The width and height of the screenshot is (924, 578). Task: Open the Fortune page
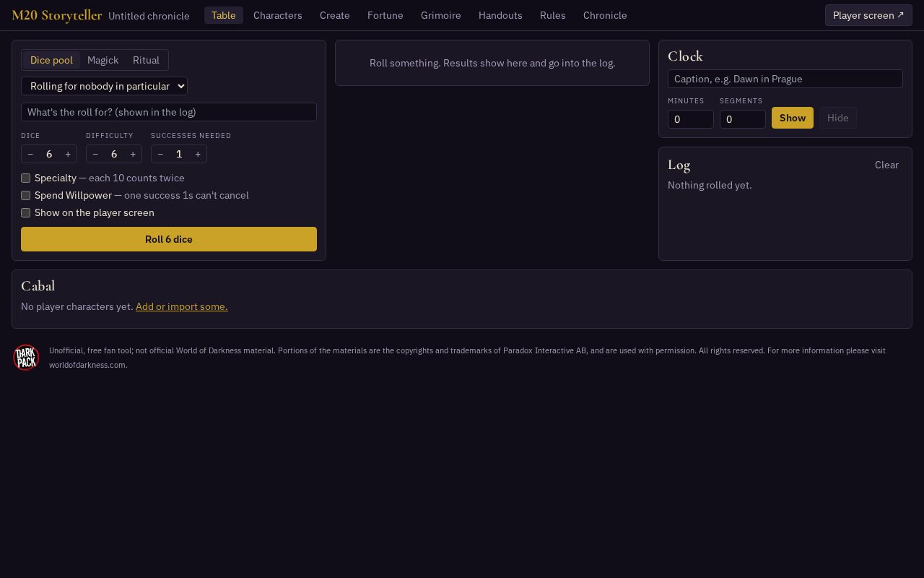point(385,15)
